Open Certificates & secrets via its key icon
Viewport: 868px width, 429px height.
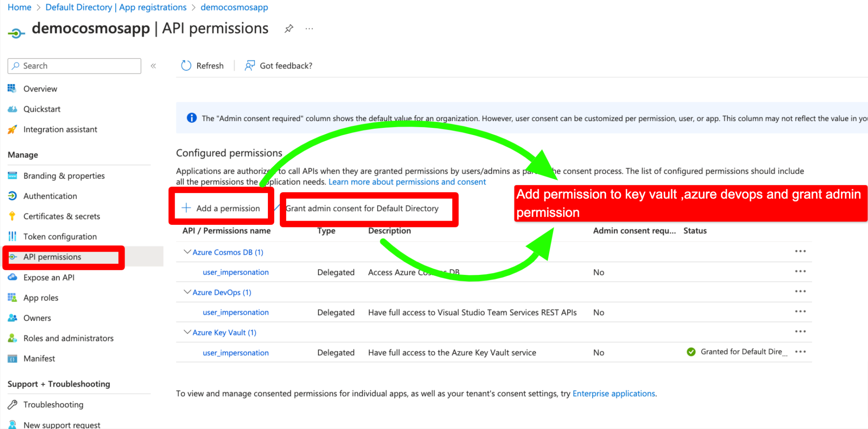[12, 216]
